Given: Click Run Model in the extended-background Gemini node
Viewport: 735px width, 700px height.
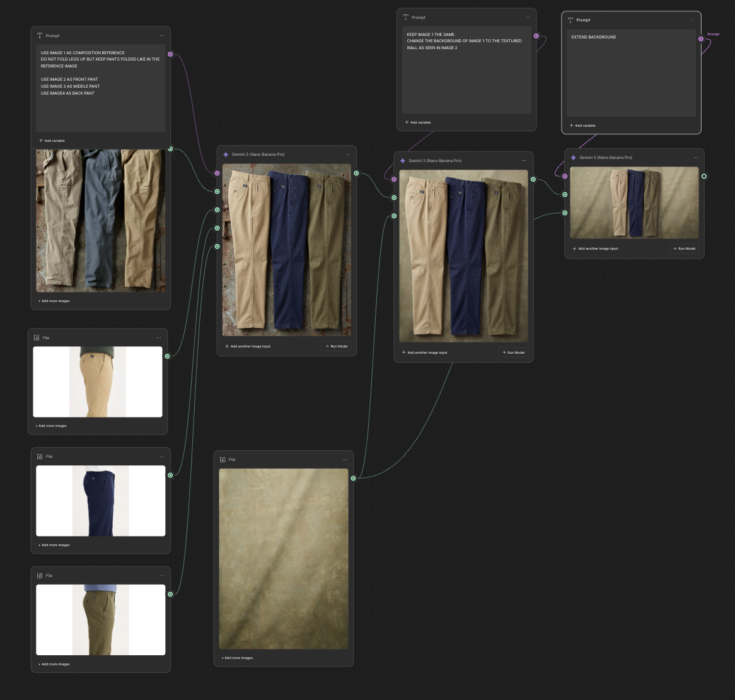Looking at the screenshot, I should click(684, 248).
